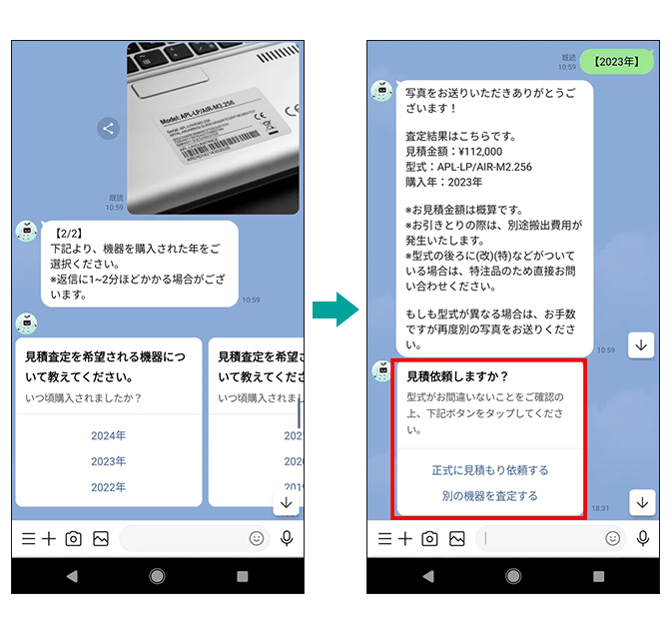672x618 pixels.
Task: Tap the microphone icon in left chat
Action: pos(287,538)
